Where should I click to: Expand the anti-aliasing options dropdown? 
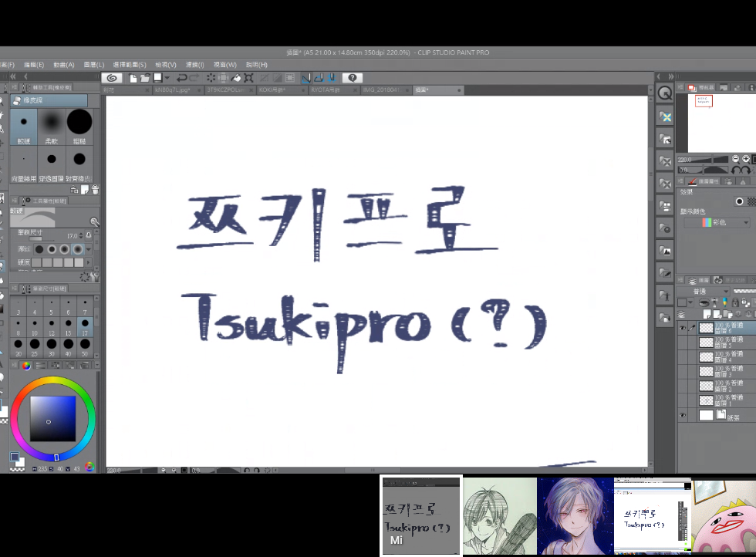(89, 249)
